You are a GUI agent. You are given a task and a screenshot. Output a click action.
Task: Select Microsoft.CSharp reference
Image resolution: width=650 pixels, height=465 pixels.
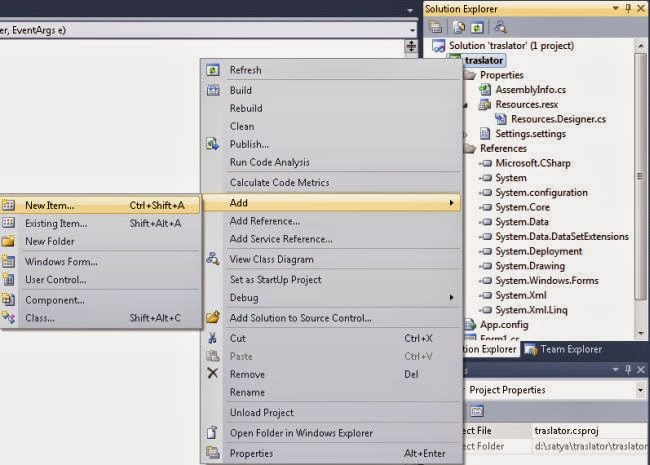pyautogui.click(x=533, y=163)
